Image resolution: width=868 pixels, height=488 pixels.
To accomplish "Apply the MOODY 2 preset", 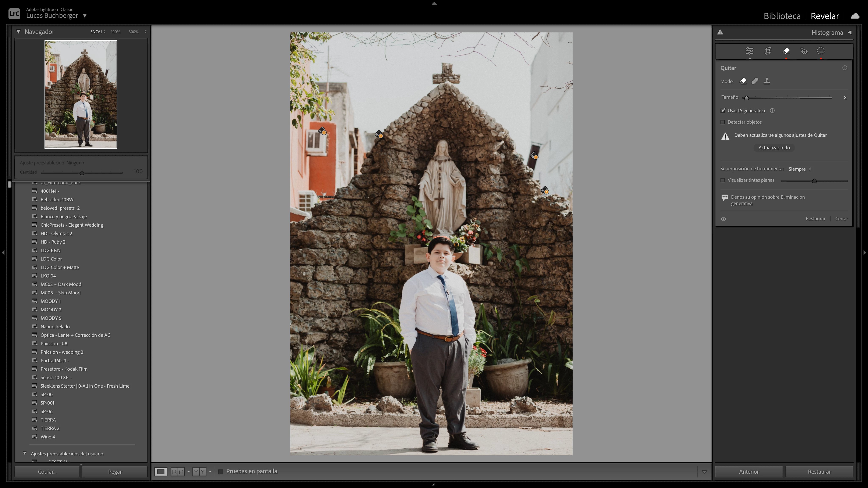I will [51, 309].
